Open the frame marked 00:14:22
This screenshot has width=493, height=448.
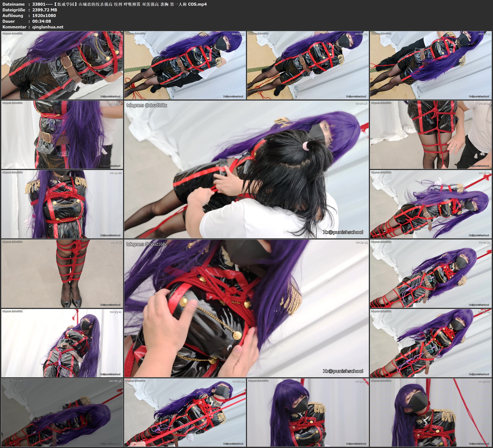point(62,204)
